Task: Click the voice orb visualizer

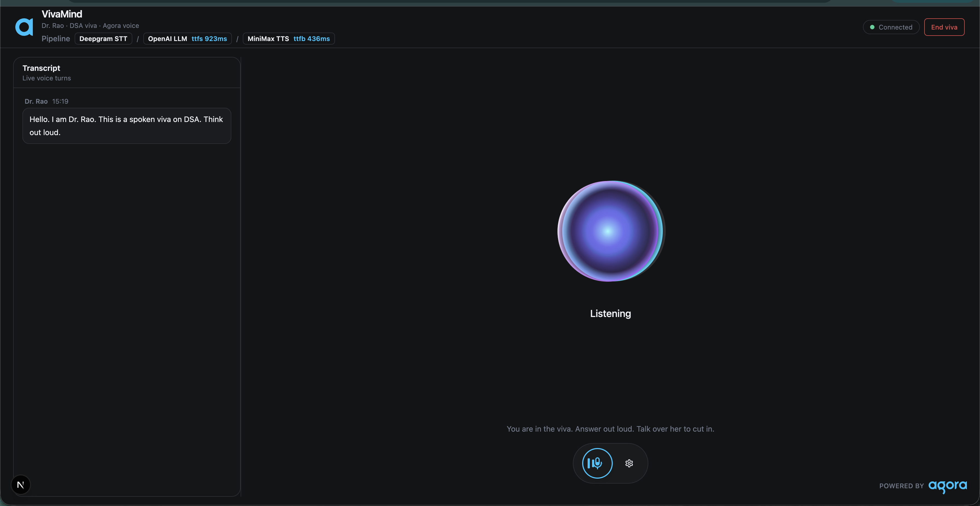Action: click(611, 231)
